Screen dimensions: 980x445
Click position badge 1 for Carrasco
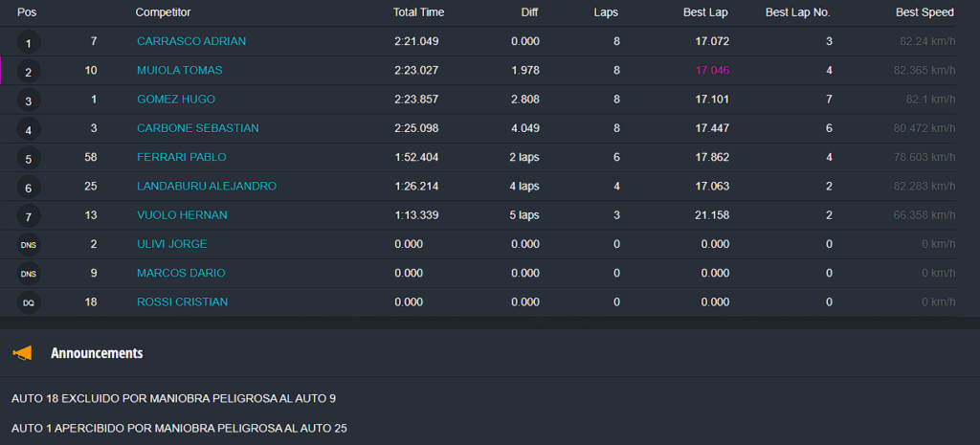coord(29,42)
